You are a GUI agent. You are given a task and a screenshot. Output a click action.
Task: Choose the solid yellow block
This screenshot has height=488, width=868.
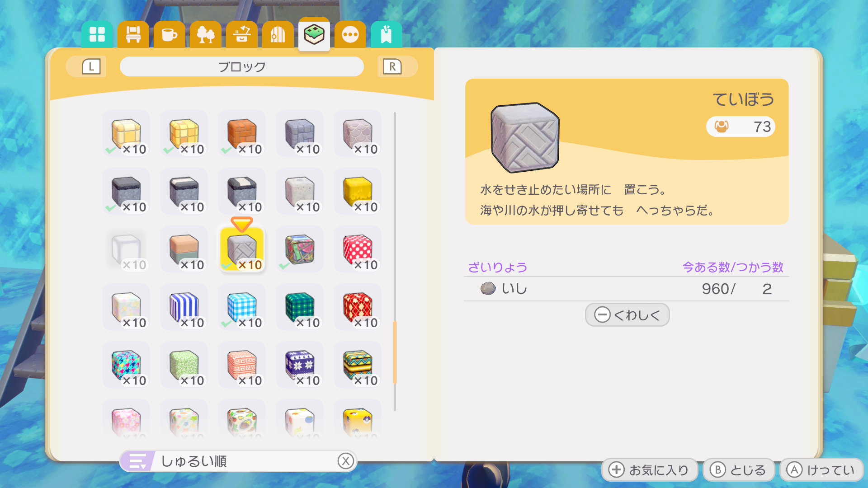358,192
